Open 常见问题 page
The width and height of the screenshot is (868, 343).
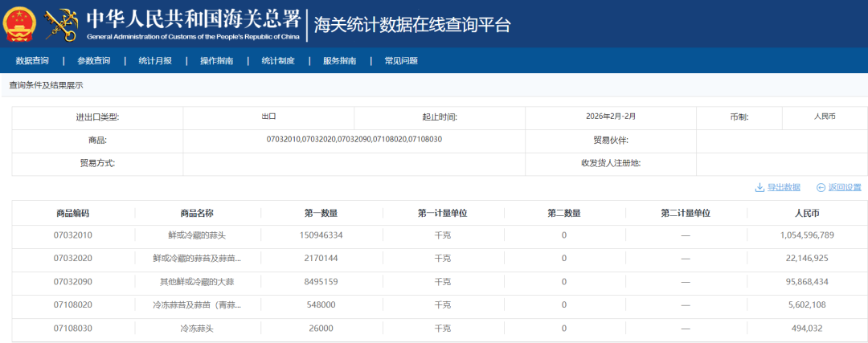[400, 61]
